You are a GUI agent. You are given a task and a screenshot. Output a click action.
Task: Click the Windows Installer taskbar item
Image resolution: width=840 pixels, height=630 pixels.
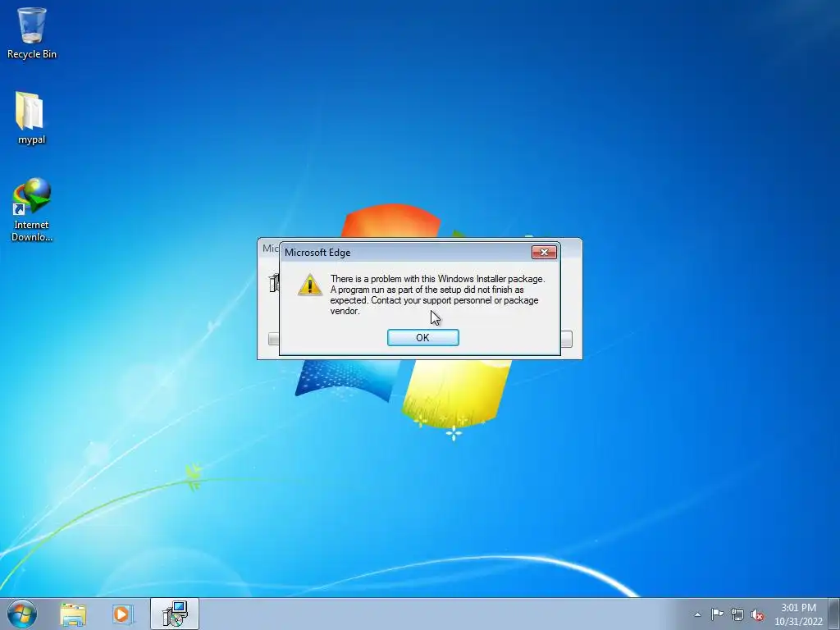point(175,614)
